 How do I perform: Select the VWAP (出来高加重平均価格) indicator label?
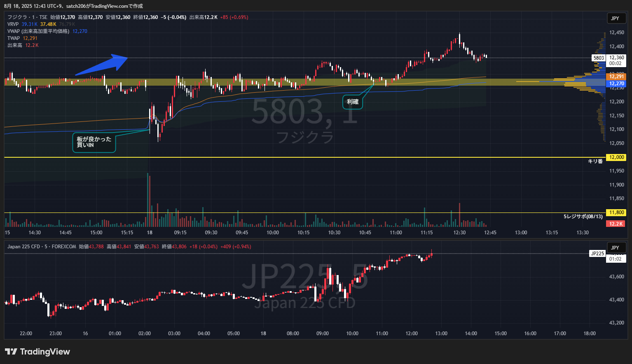point(38,31)
